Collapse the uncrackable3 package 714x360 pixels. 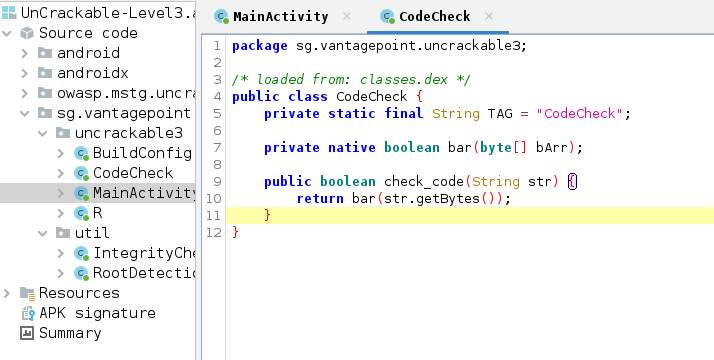coord(42,133)
